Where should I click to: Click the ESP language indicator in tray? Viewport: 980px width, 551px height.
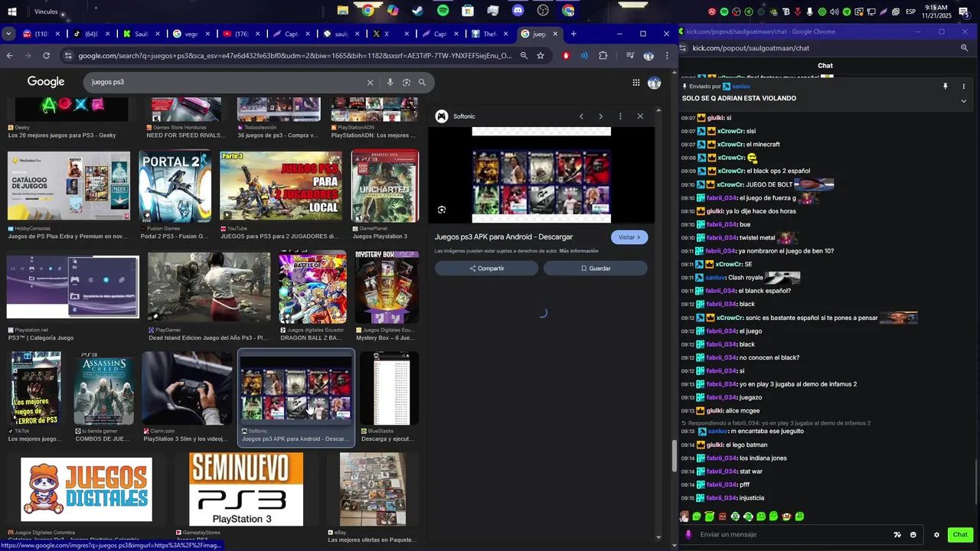(910, 11)
